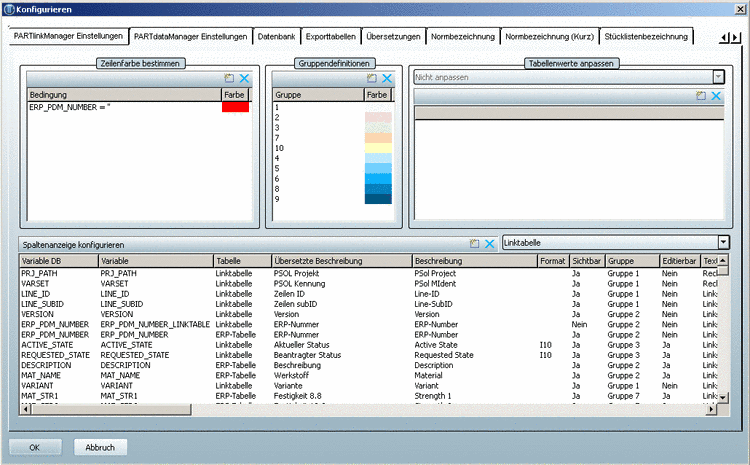This screenshot has height=465, width=750.
Task: Click the 'Sichtbar' column header
Action: pyautogui.click(x=586, y=261)
